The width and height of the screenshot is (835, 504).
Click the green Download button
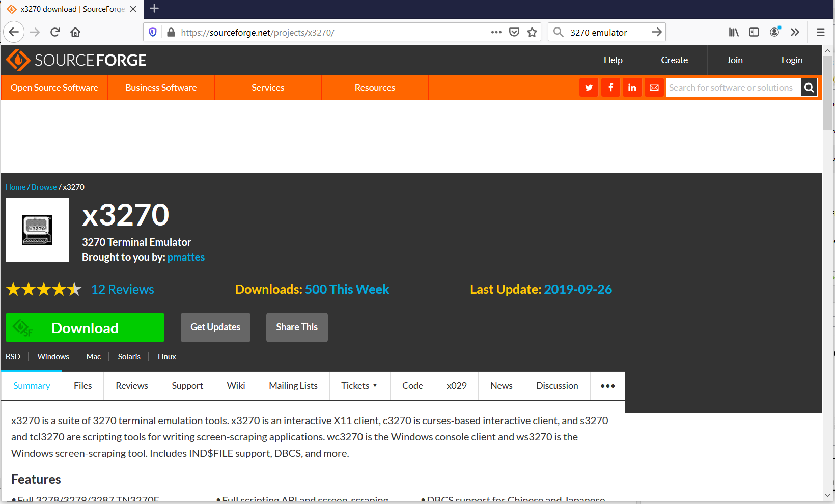[x=85, y=327]
